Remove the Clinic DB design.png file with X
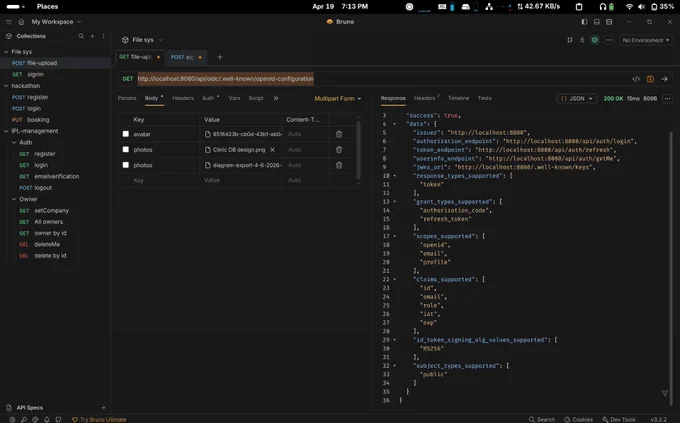680x423 pixels. tap(272, 150)
